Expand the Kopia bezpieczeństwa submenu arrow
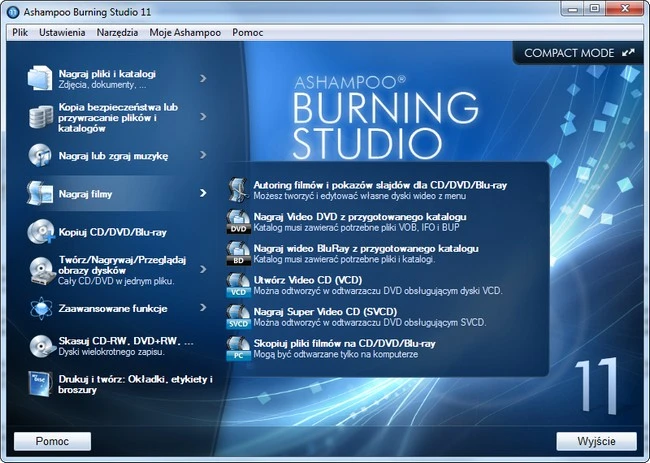Image resolution: width=650 pixels, height=463 pixels. point(203,117)
